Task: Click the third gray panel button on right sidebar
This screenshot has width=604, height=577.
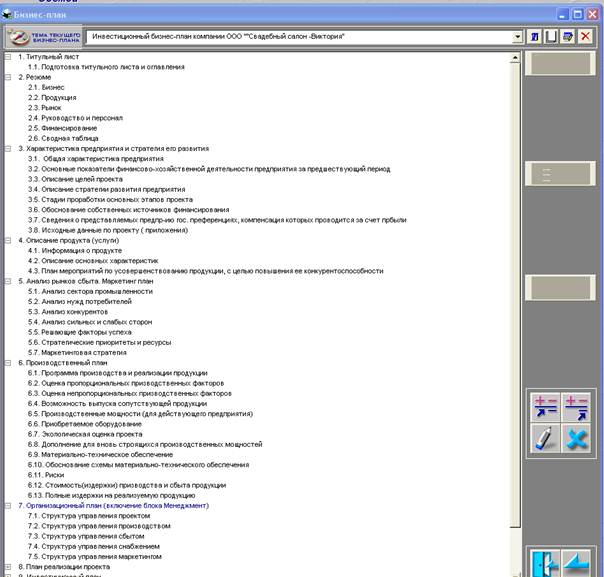Action: click(560, 287)
